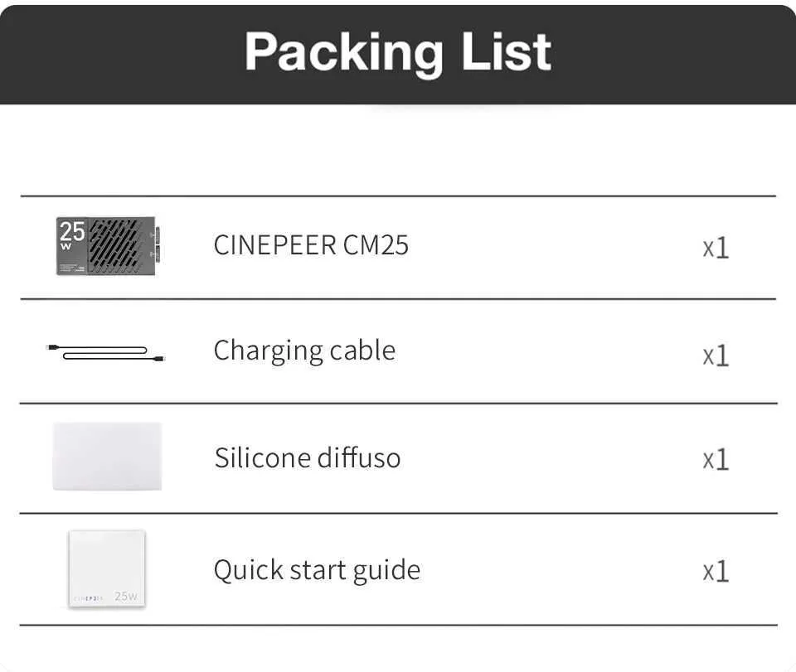Click the charging cable image

point(106,352)
